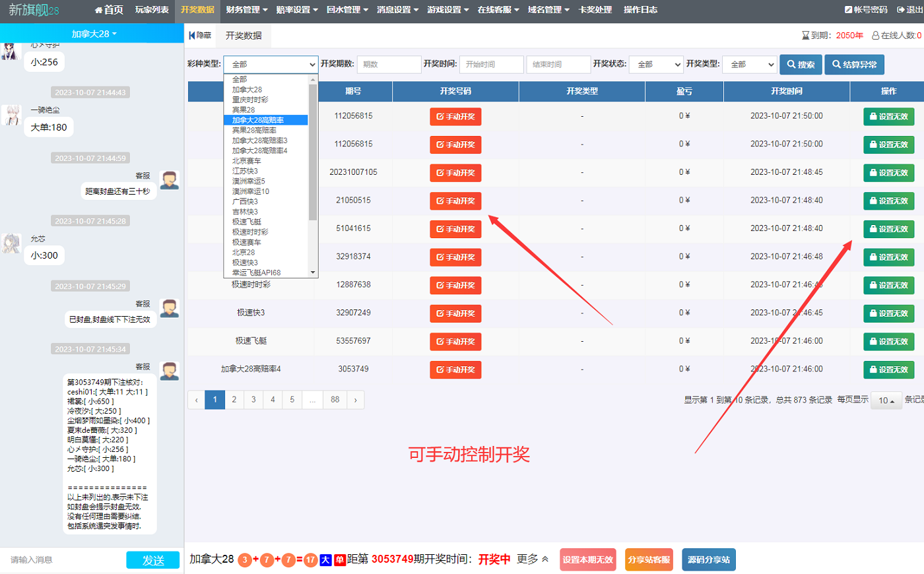This screenshot has height=574, width=924.
Task: Click the 设置本期无效 button
Action: point(587,560)
